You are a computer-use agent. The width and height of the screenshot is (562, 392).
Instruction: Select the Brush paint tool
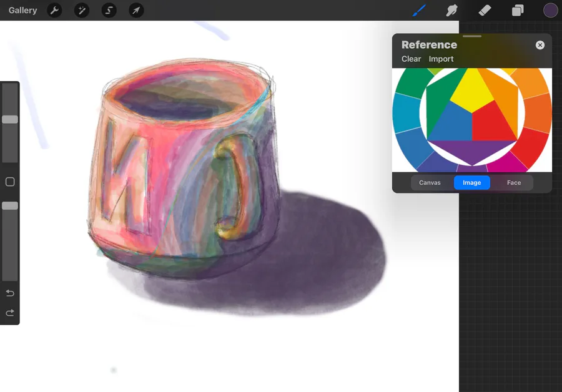point(419,11)
